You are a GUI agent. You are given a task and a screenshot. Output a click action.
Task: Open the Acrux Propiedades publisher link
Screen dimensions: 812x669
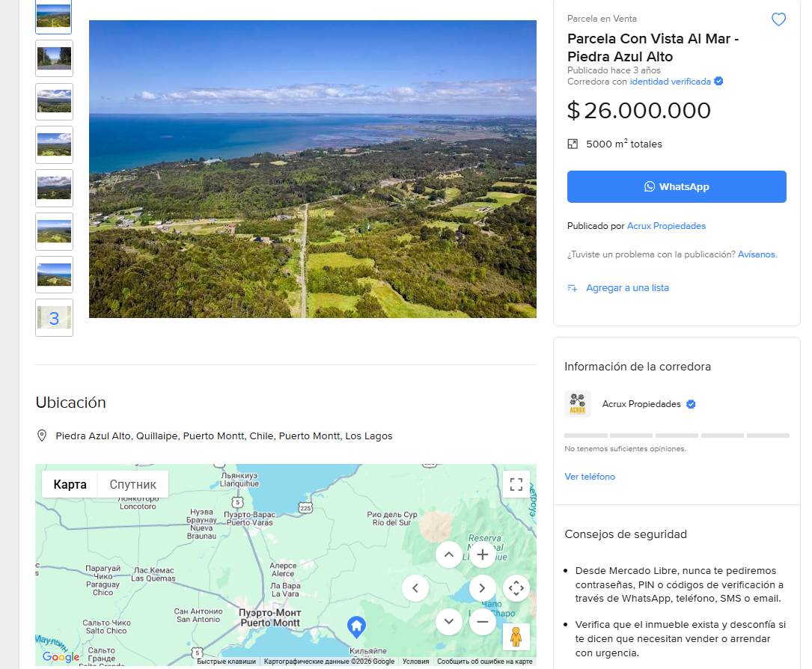(666, 226)
